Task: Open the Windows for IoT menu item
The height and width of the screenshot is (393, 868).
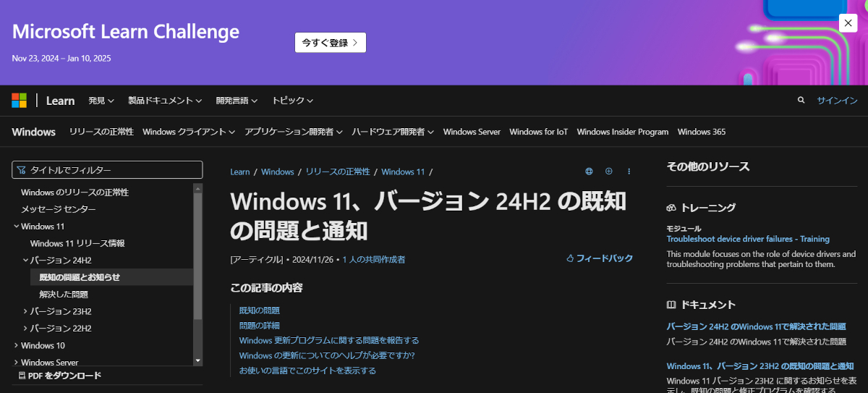Action: 538,132
